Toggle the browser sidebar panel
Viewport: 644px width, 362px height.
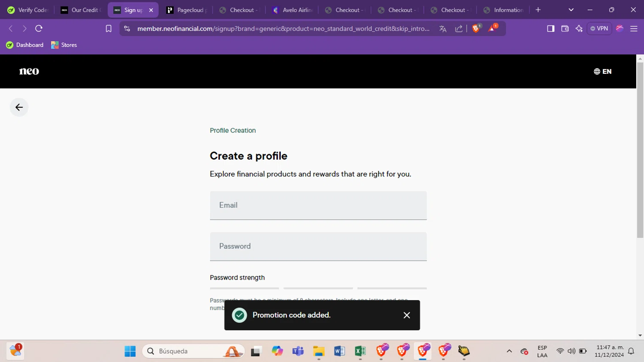(x=550, y=28)
